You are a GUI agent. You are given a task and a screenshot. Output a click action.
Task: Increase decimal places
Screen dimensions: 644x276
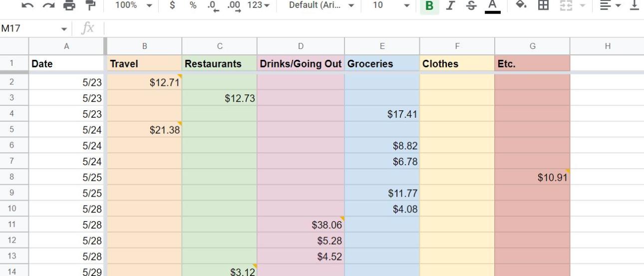click(233, 5)
